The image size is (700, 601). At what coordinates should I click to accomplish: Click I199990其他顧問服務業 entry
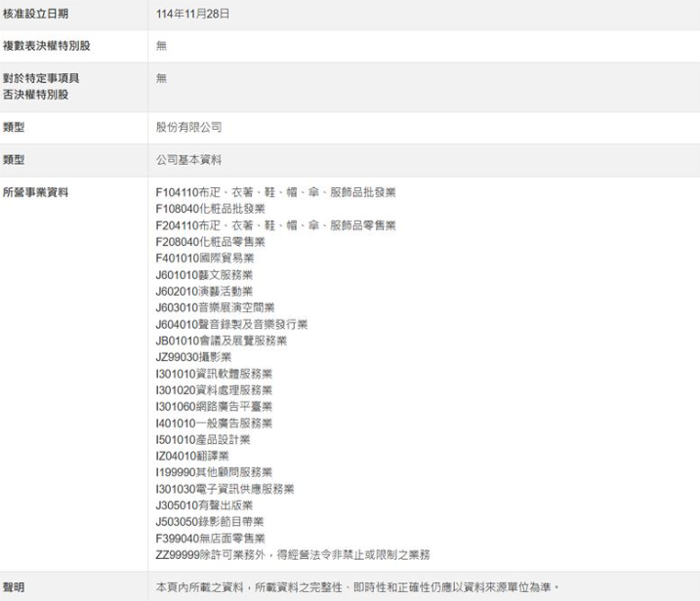click(x=214, y=472)
